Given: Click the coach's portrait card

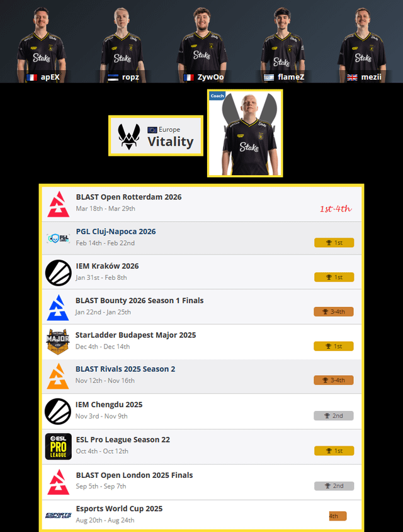Looking at the screenshot, I should click(245, 134).
